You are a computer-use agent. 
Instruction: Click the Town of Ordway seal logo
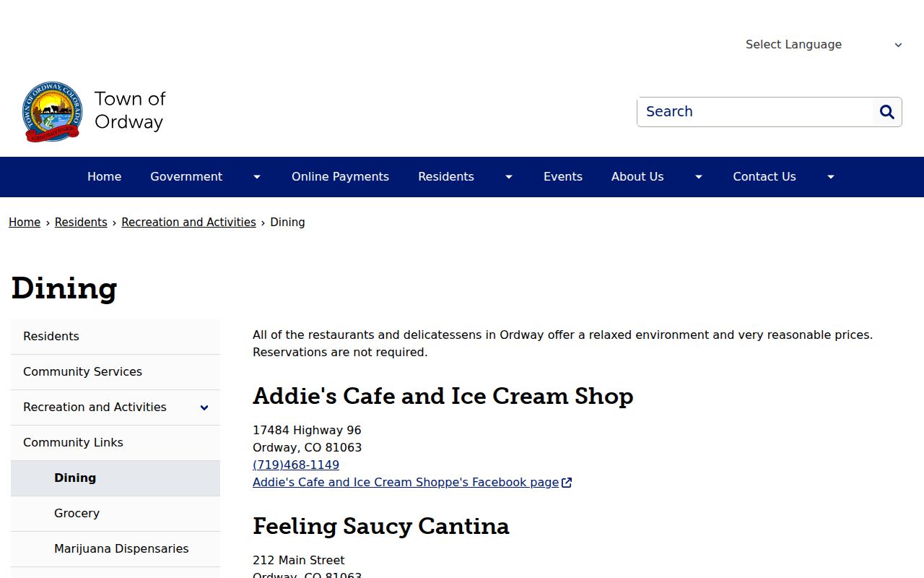pos(52,111)
